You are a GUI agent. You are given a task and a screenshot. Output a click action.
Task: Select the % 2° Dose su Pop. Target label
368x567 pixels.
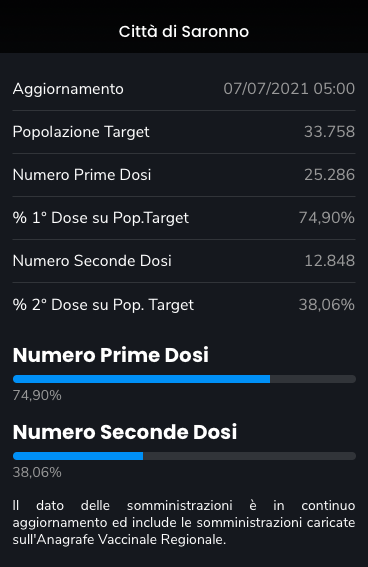coord(103,305)
